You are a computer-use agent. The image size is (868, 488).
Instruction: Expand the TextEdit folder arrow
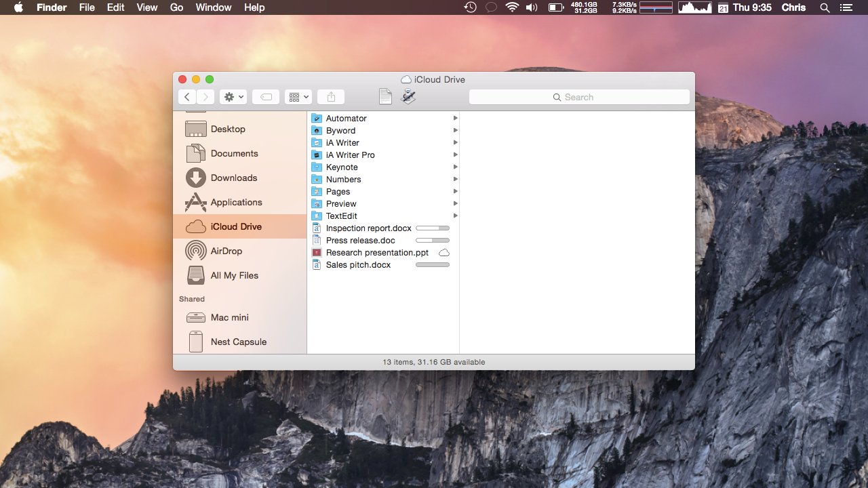455,216
